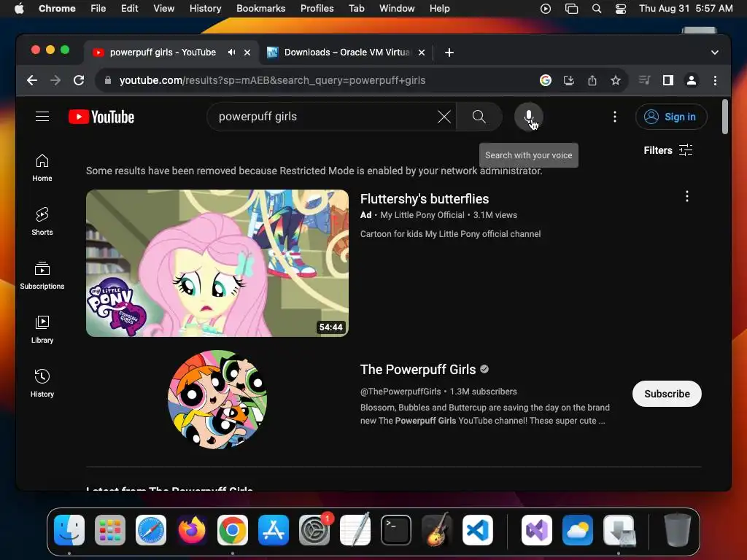Image resolution: width=747 pixels, height=560 pixels.
Task: Reload the YouTube page
Action: (x=79, y=80)
